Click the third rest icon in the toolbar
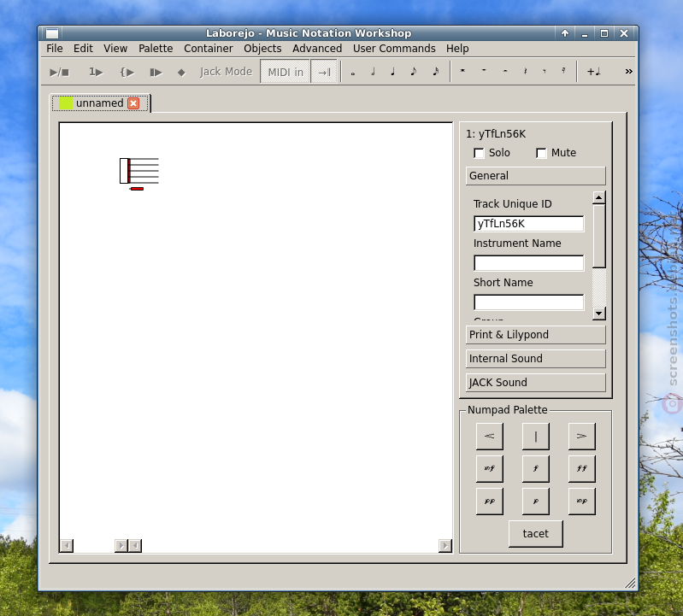The height and width of the screenshot is (616, 683). pyautogui.click(x=505, y=71)
